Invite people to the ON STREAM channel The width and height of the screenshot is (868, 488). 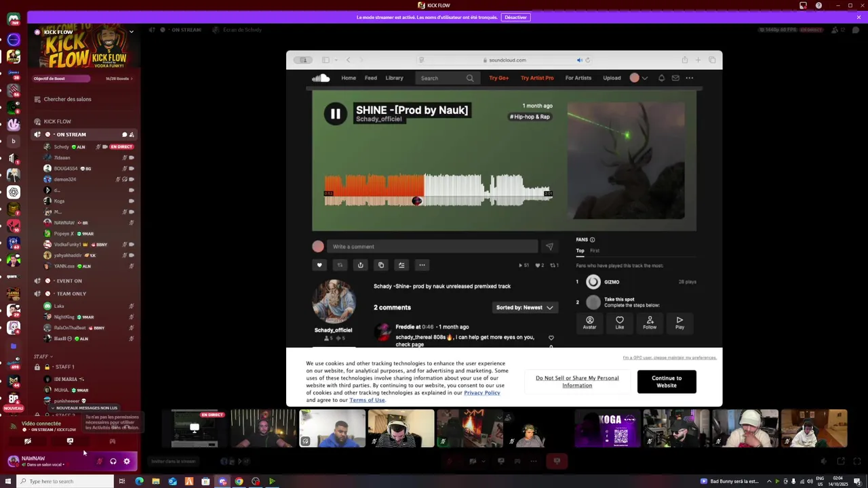[132, 135]
